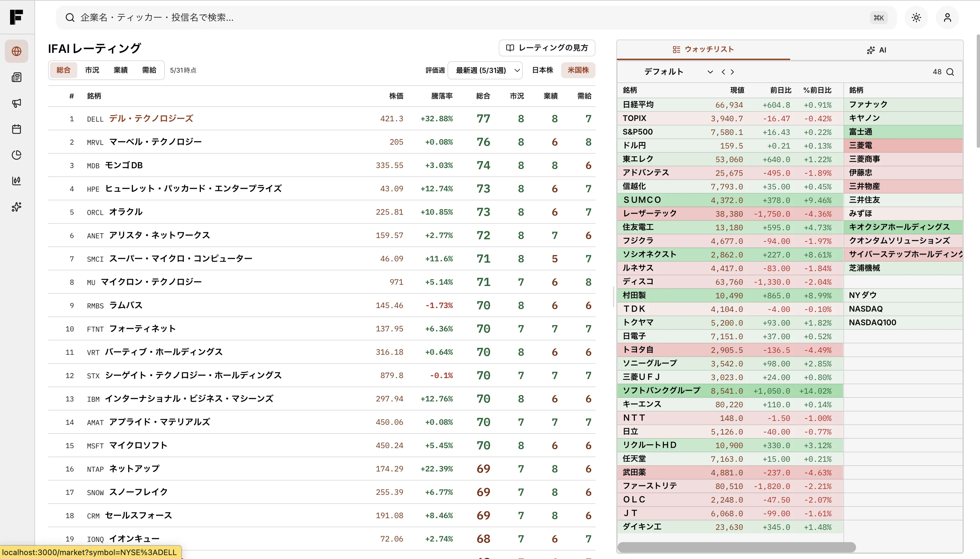Image resolution: width=980 pixels, height=559 pixels.
Task: Expand the デフォルト watchlist dropdown
Action: coord(679,72)
